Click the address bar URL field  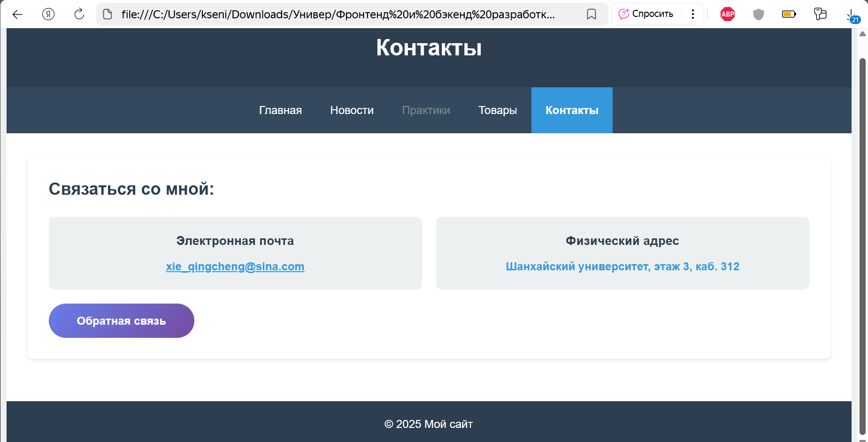[x=338, y=14]
